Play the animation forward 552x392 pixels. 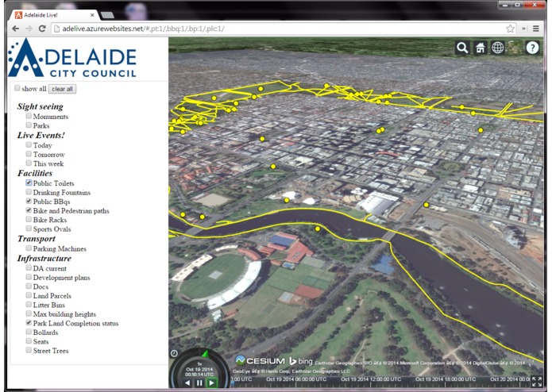click(x=211, y=382)
